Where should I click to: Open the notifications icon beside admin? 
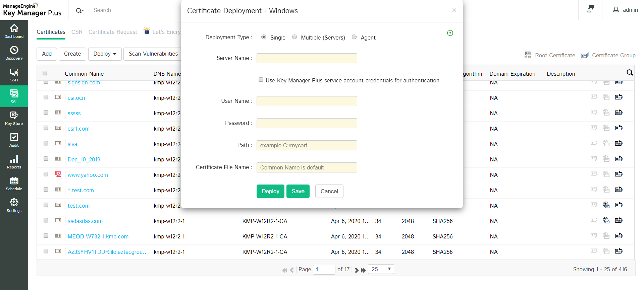point(590,9)
